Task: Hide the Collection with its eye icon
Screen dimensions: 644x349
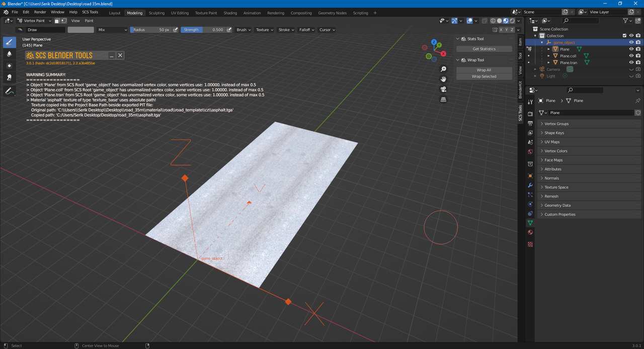Action: coord(631,36)
